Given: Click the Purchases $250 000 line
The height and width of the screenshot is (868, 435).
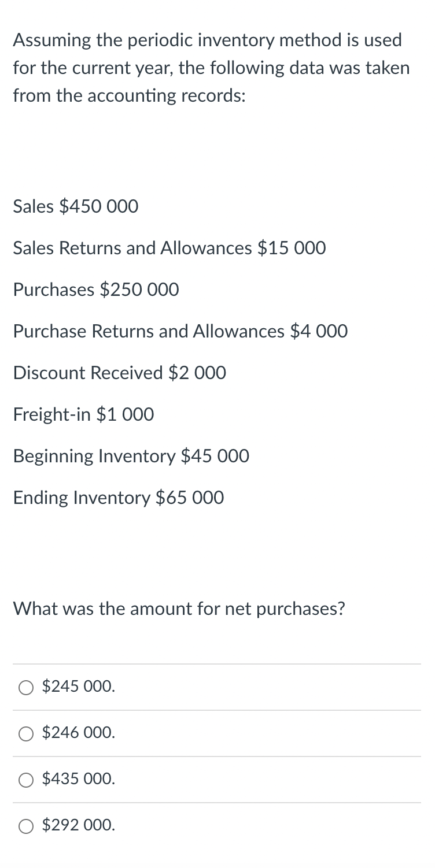Looking at the screenshot, I should click(x=95, y=290).
